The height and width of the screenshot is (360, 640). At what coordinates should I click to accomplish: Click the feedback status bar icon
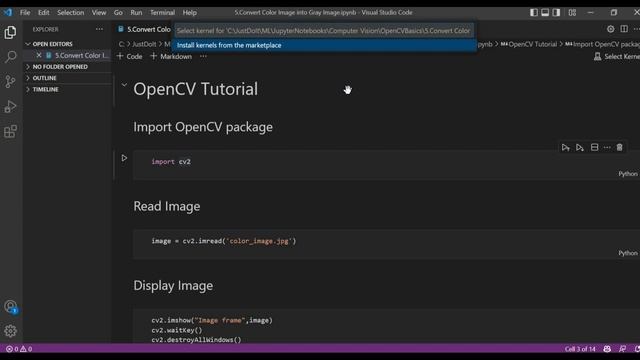pyautogui.click(x=622, y=349)
